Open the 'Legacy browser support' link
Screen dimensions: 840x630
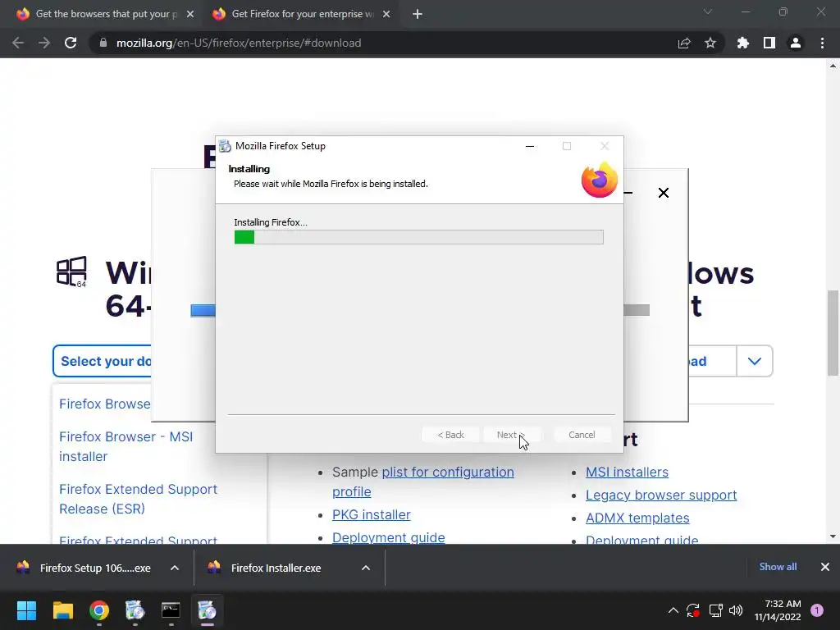[x=661, y=495]
